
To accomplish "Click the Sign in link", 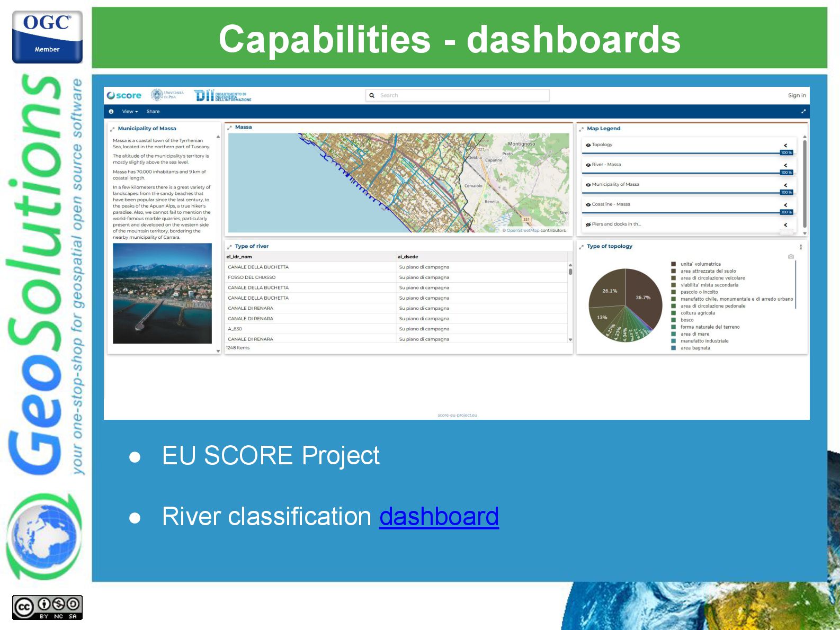I will [797, 95].
